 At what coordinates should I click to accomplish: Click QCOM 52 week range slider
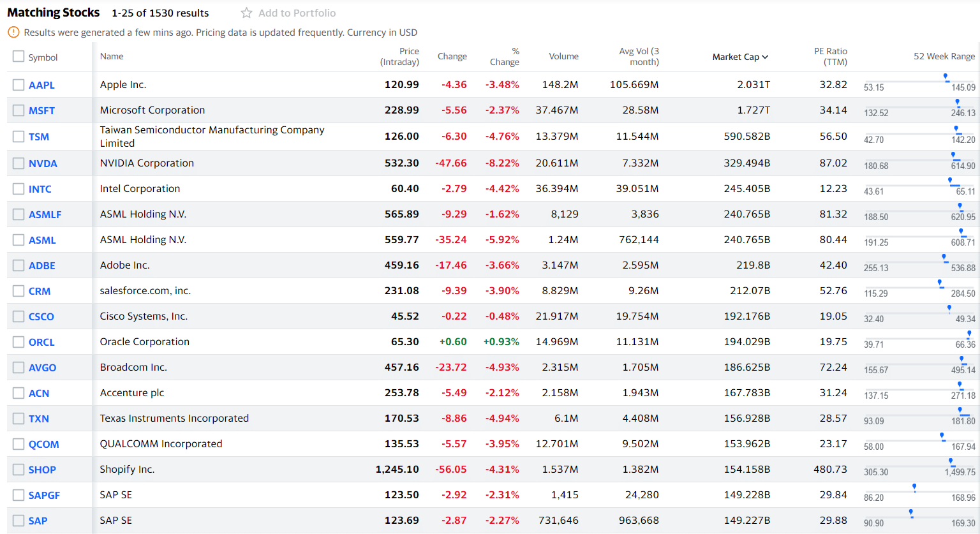pos(919,440)
